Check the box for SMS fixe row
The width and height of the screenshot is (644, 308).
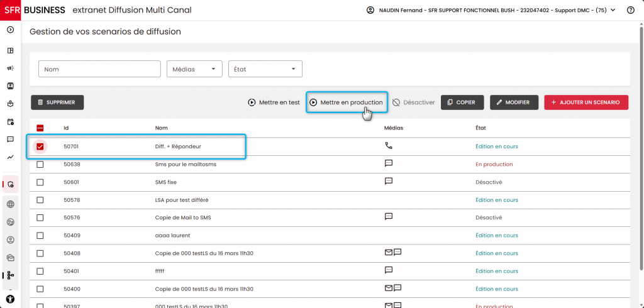pyautogui.click(x=40, y=182)
